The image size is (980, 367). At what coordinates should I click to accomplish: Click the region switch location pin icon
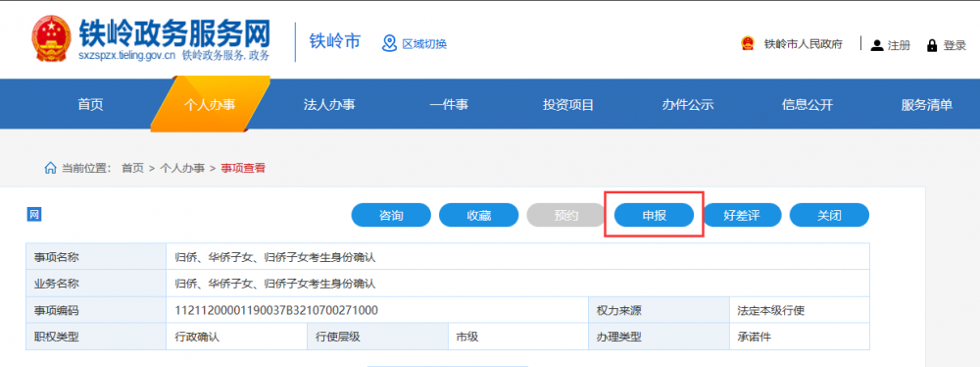click(389, 43)
